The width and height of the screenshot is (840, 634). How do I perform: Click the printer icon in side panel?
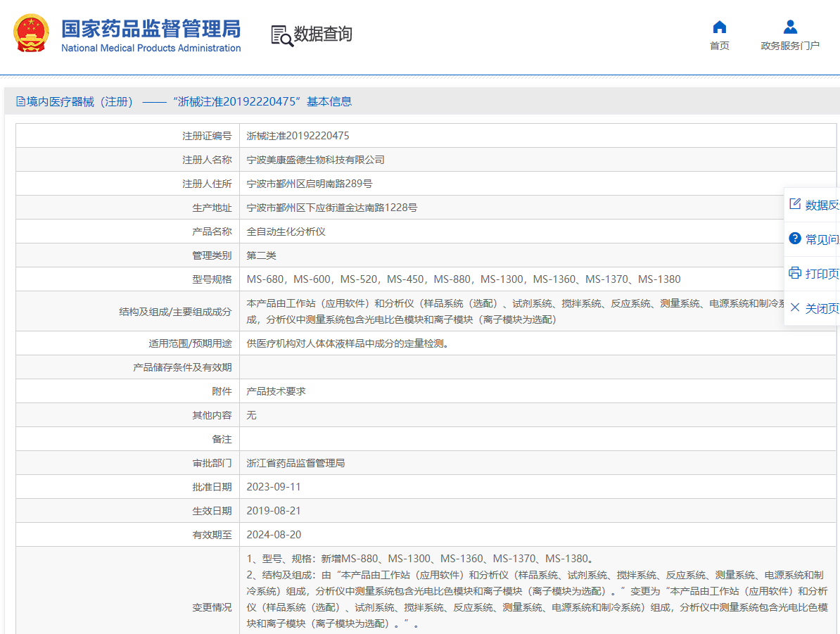point(795,273)
